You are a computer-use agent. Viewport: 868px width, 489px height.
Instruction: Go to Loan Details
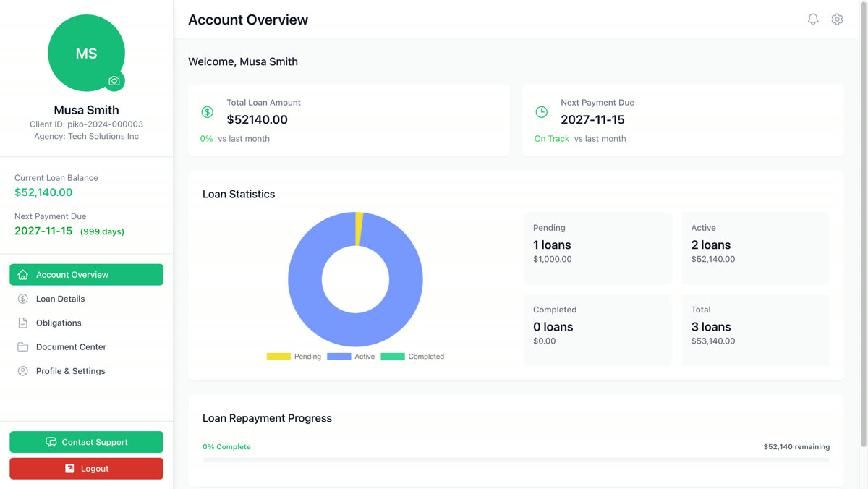pyautogui.click(x=86, y=299)
